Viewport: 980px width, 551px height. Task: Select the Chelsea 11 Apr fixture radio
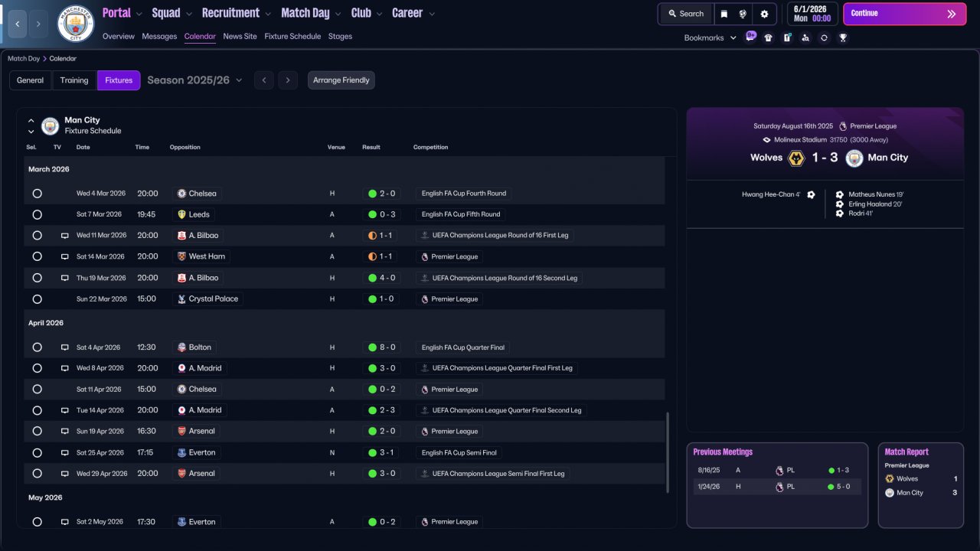(x=37, y=390)
